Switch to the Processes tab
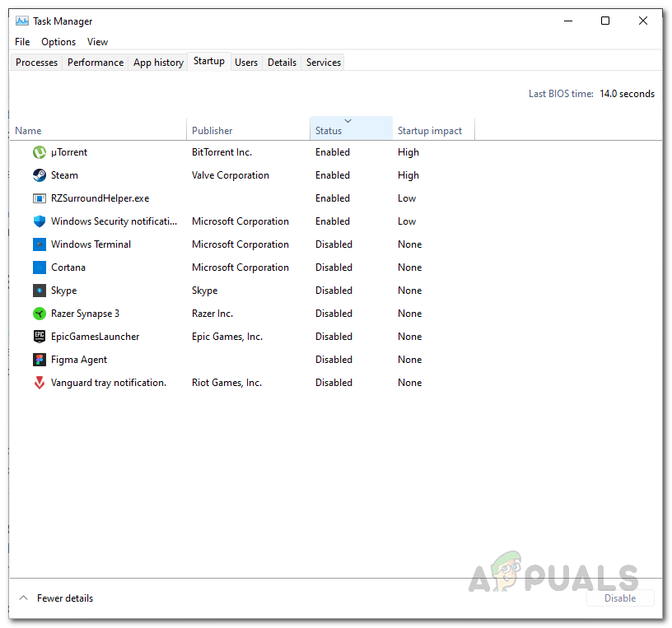Screen dimensions: 672x628 click(35, 62)
